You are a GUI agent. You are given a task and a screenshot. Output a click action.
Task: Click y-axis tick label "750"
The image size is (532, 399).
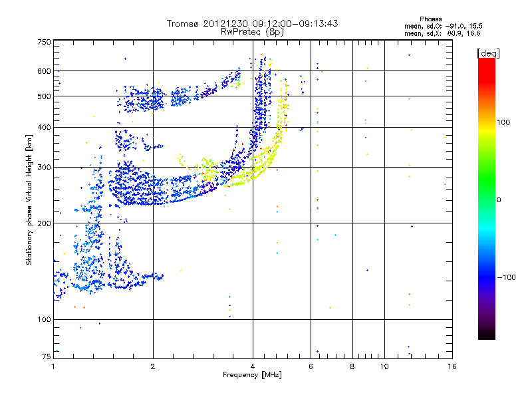(x=44, y=42)
